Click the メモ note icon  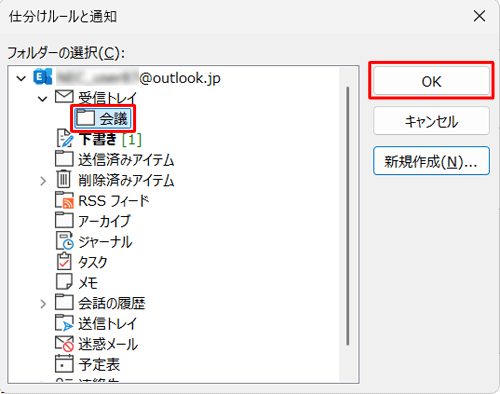pos(64,282)
